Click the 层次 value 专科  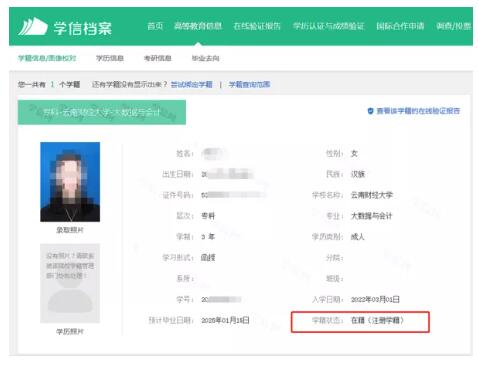(x=208, y=216)
